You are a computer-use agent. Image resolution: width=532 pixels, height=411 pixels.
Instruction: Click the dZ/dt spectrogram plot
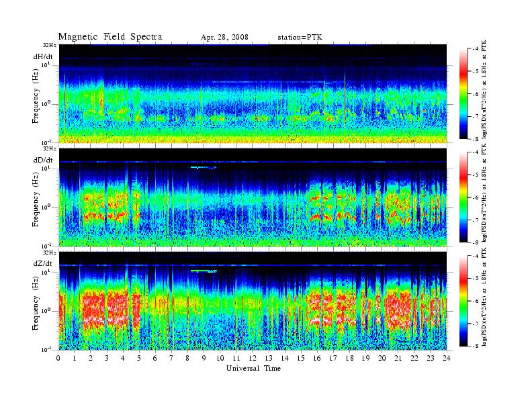tap(253, 301)
